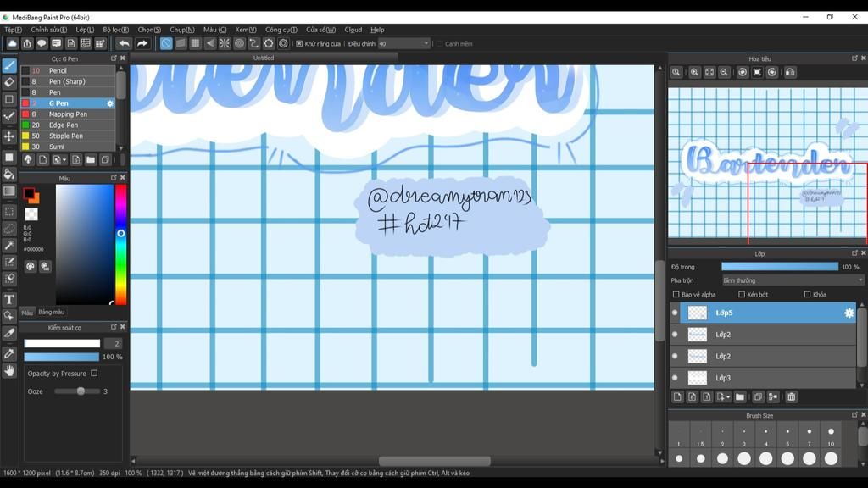The height and width of the screenshot is (488, 868).
Task: Click the Độ trong opacity slider
Action: tap(780, 267)
